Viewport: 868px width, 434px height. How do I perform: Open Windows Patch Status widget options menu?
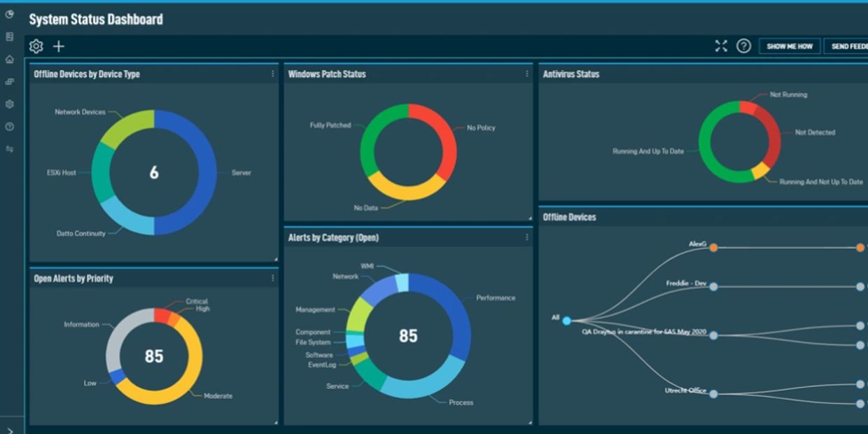click(x=527, y=73)
